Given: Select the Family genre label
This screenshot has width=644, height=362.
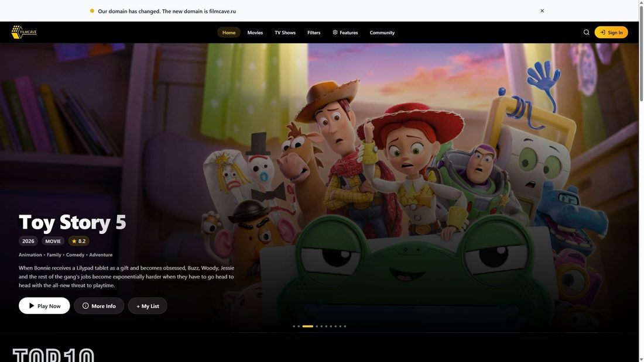Looking at the screenshot, I should [x=54, y=255].
